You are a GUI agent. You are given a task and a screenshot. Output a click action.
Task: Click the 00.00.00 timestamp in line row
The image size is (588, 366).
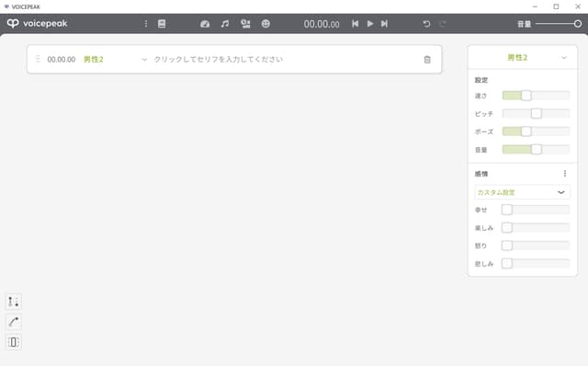pyautogui.click(x=62, y=59)
